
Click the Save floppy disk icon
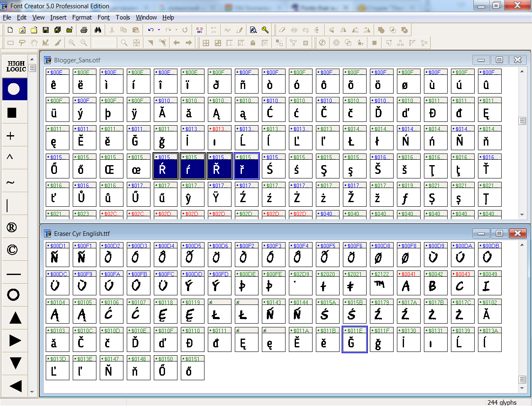pyautogui.click(x=46, y=30)
